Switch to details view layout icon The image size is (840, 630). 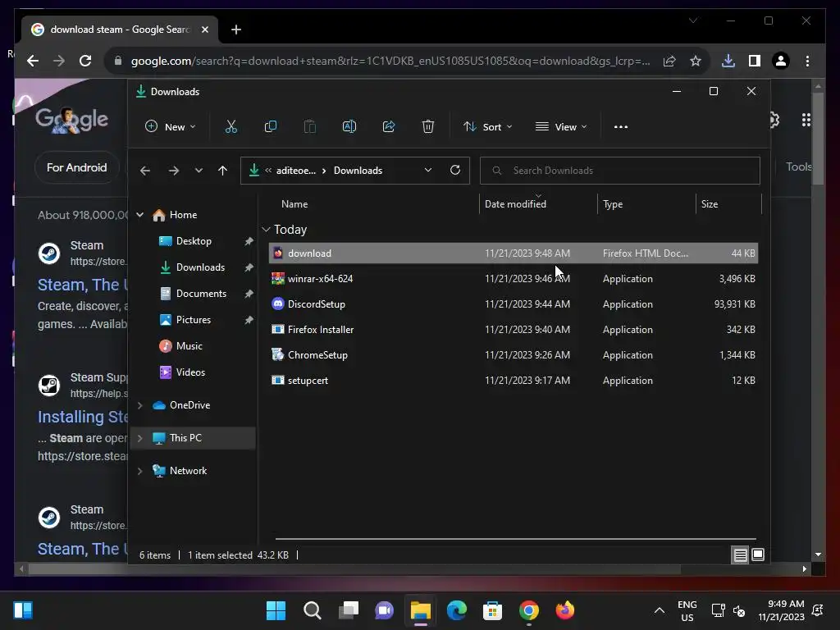[741, 555]
